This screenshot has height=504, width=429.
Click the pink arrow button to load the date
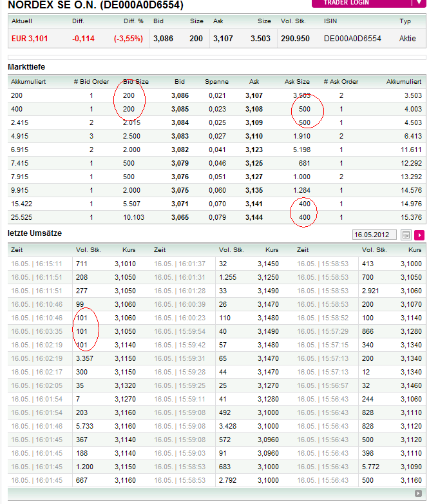[419, 235]
